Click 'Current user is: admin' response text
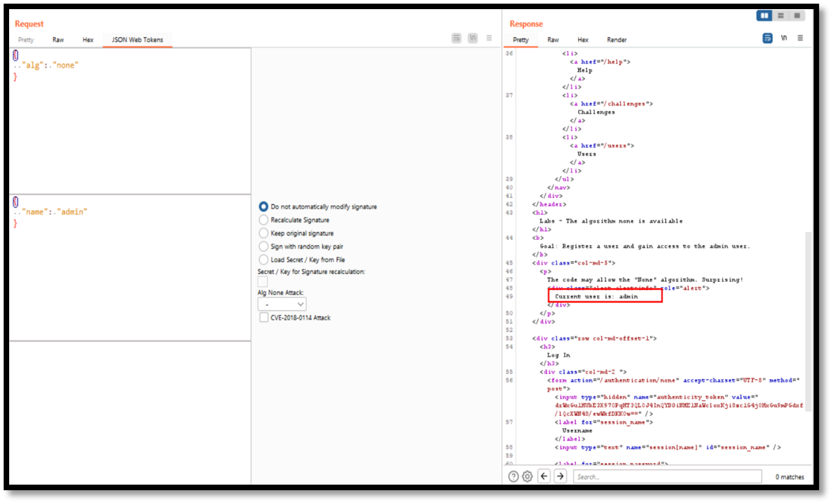The image size is (833, 504). click(597, 296)
